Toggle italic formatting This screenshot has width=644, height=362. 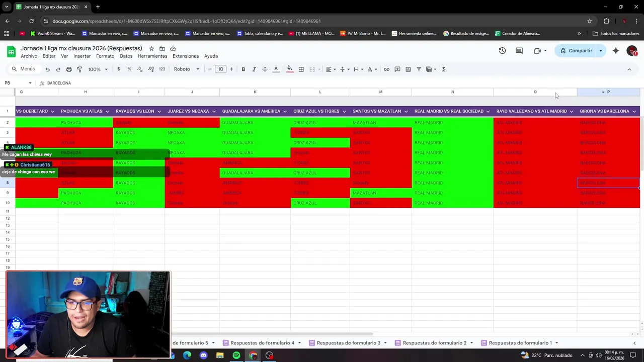point(254,69)
